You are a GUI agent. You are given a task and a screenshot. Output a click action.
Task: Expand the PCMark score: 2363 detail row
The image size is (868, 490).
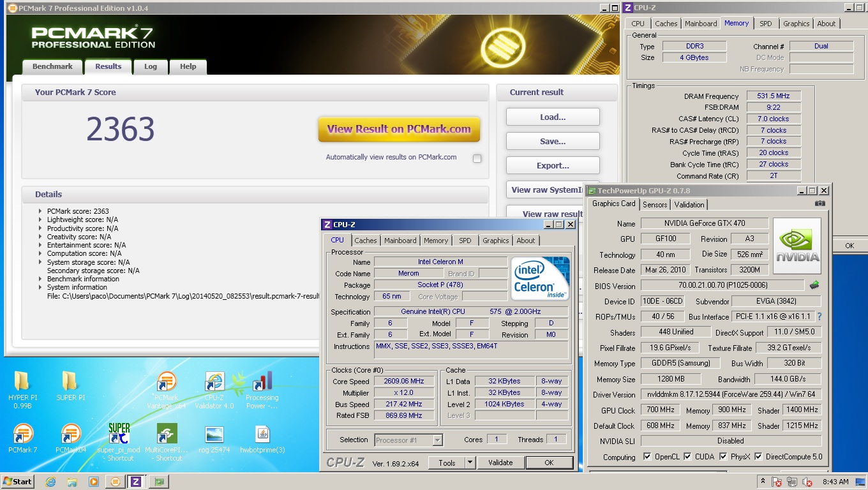click(41, 211)
